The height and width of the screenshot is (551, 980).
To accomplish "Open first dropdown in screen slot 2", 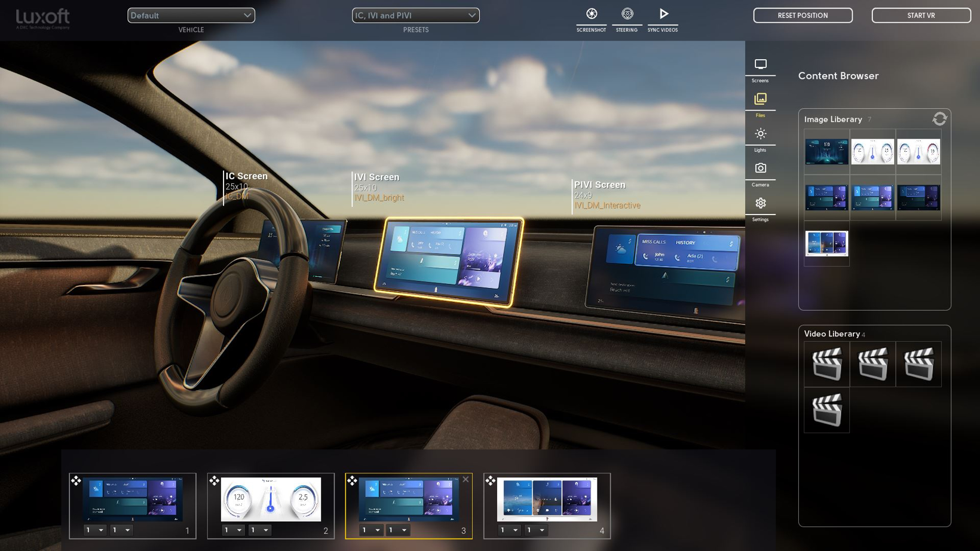I will (x=233, y=530).
